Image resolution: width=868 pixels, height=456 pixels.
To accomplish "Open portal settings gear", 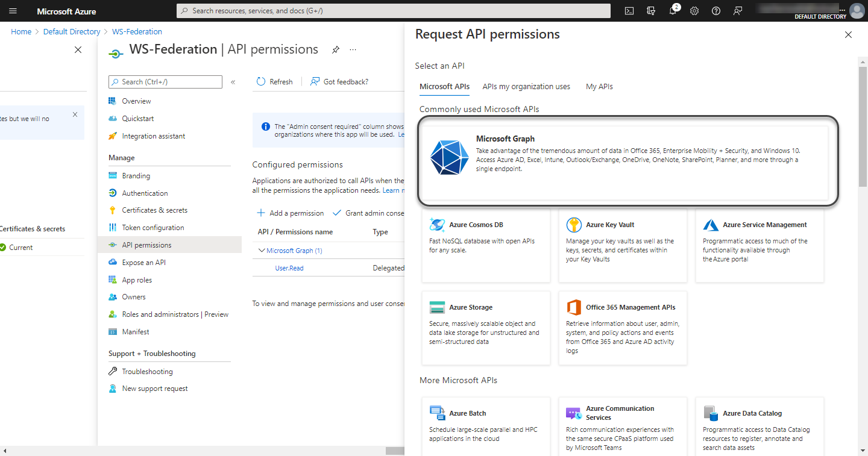I will coord(694,11).
